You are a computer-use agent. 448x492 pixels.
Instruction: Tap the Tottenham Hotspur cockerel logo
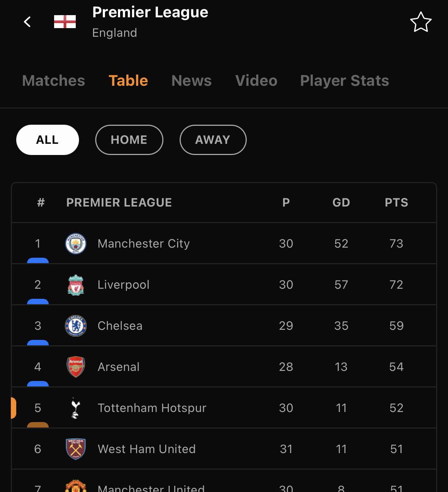point(75,408)
